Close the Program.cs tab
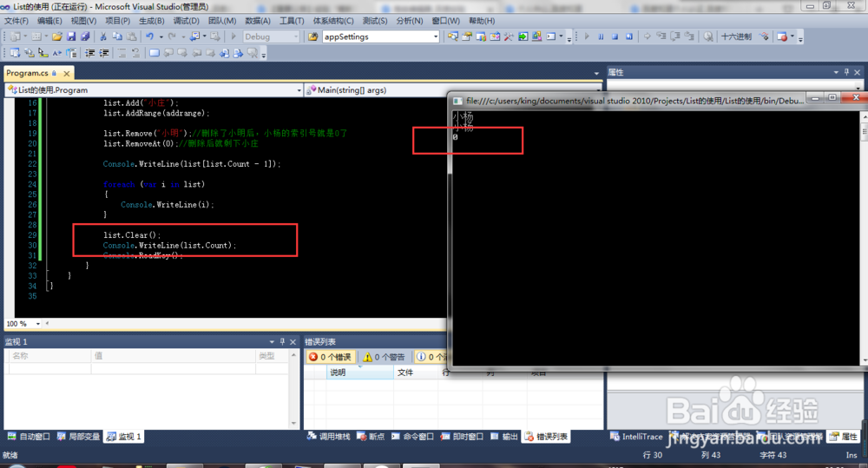The height and width of the screenshot is (468, 868). coord(67,73)
